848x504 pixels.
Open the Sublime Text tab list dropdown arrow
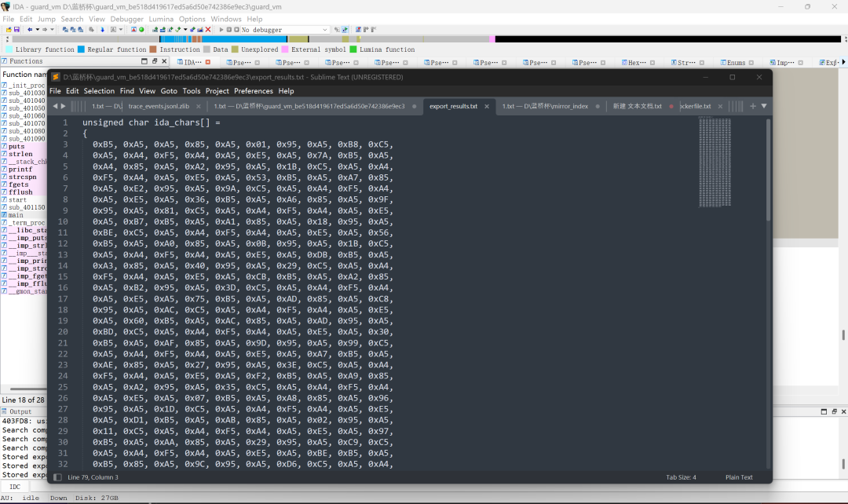(x=764, y=106)
